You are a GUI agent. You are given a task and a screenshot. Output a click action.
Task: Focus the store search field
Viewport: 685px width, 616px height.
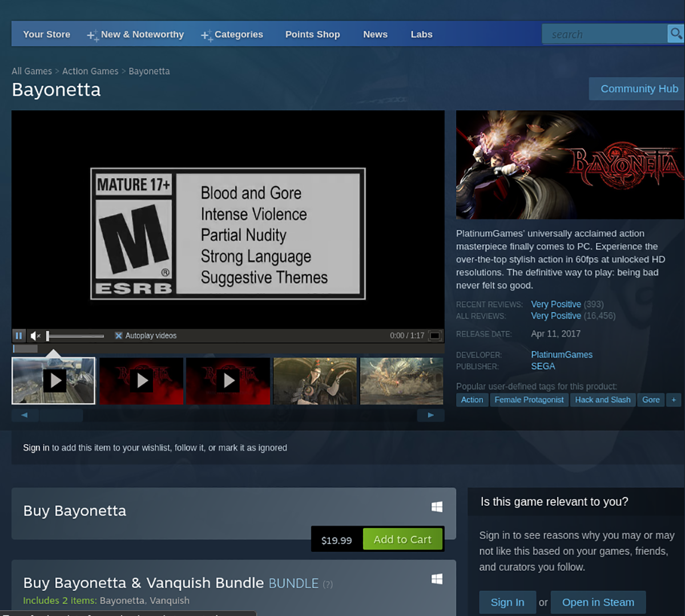(x=605, y=34)
